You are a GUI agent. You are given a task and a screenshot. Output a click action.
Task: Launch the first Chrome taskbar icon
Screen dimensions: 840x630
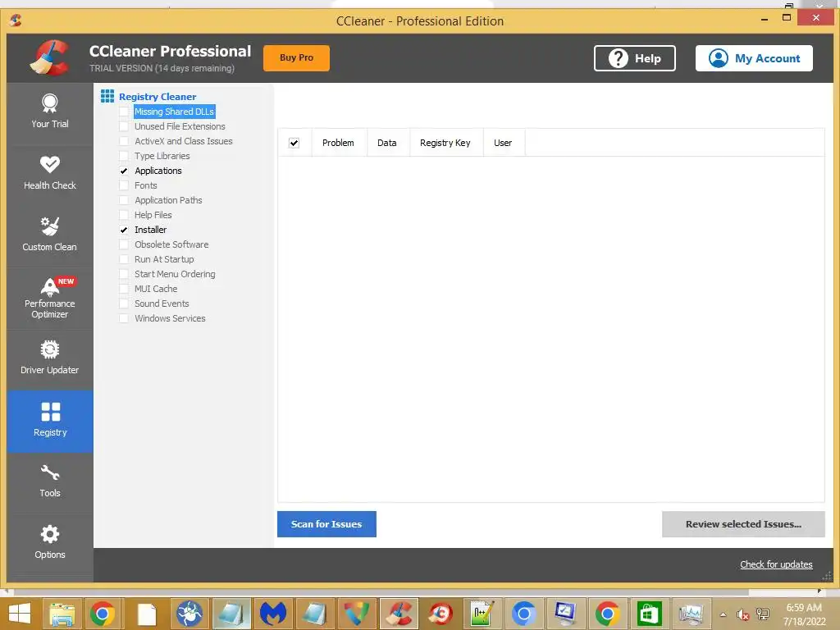(x=103, y=614)
